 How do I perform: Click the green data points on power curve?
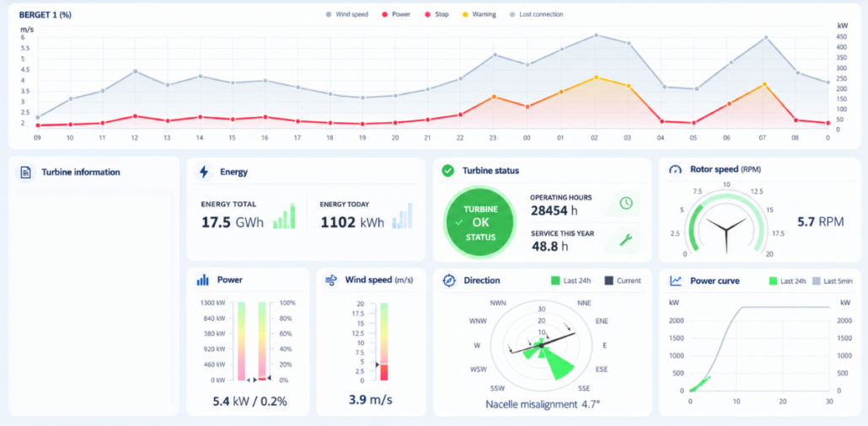click(699, 384)
